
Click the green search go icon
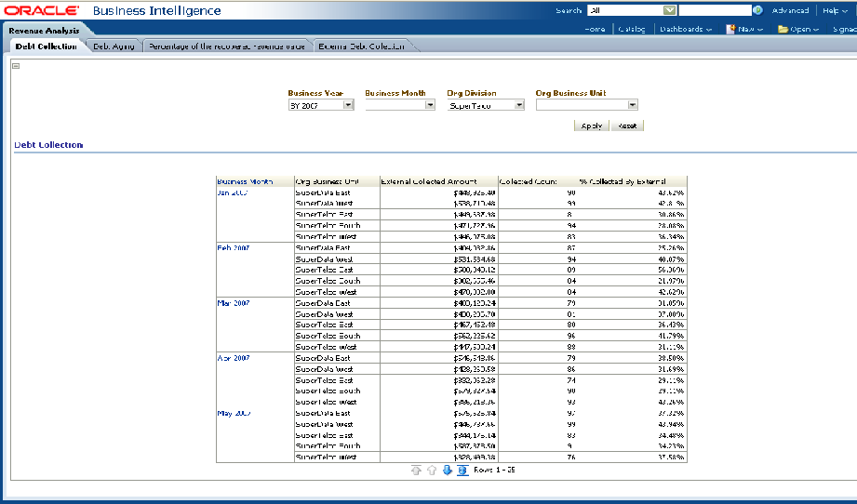(x=757, y=10)
